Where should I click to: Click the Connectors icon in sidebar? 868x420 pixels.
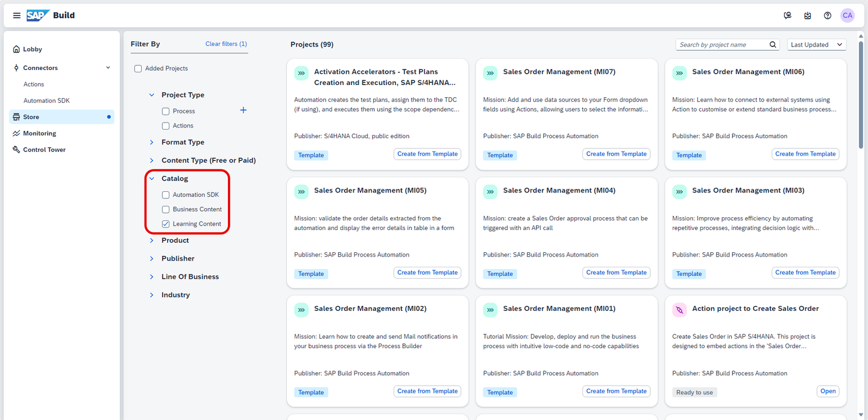(x=16, y=68)
